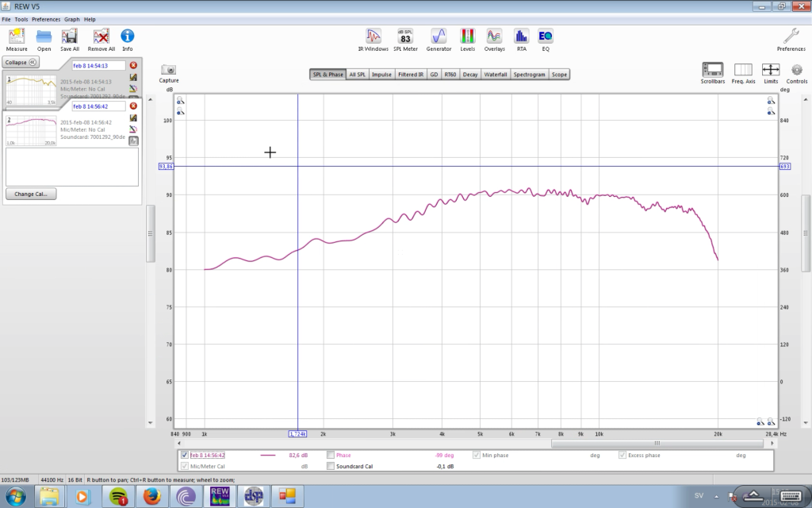The image size is (812, 508).
Task: Remove measurement feb 8 14:56:42 red X
Action: pos(133,106)
